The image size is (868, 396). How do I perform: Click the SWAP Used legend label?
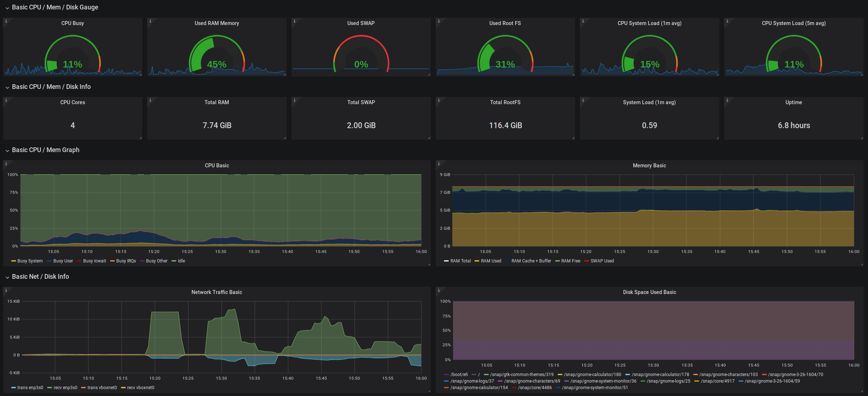click(x=602, y=261)
